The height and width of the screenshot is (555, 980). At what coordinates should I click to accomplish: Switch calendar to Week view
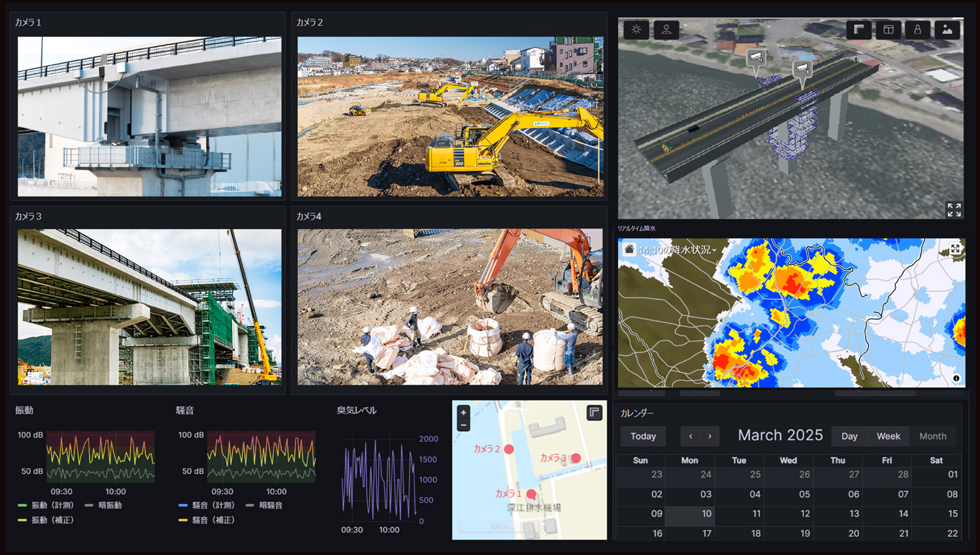tap(888, 436)
